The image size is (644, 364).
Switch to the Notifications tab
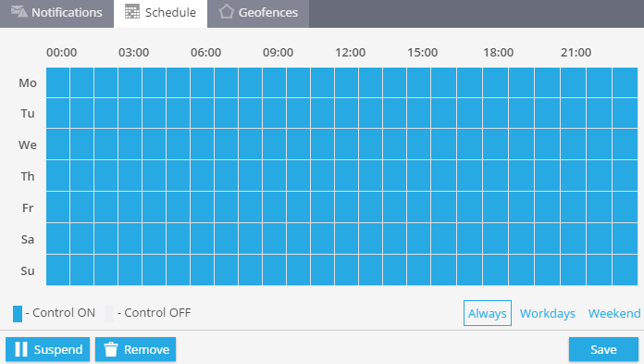[56, 14]
